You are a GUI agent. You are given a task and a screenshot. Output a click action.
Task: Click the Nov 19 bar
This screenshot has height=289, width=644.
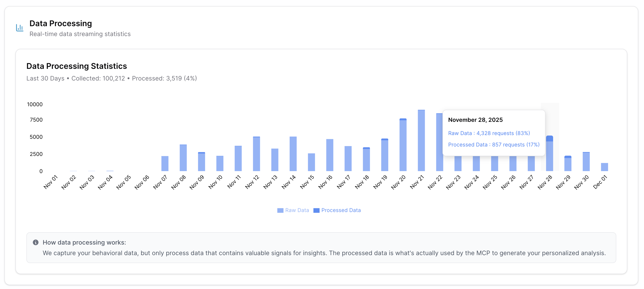(385, 155)
